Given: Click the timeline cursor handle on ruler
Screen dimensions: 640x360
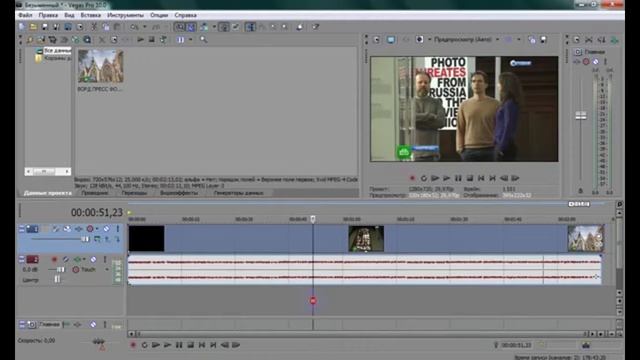Looking at the screenshot, I should pos(313,219).
